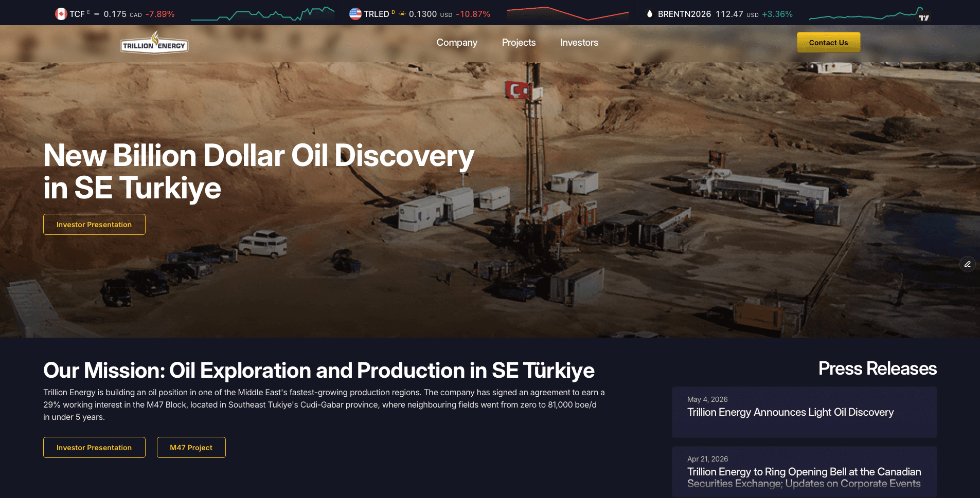Open the Projects menu
Viewport: 980px width, 498px height.
519,43
